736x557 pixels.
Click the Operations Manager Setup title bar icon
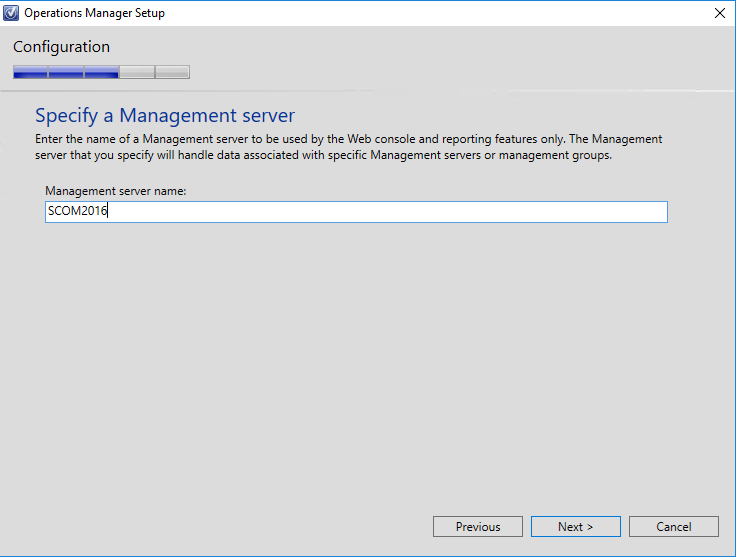point(11,13)
